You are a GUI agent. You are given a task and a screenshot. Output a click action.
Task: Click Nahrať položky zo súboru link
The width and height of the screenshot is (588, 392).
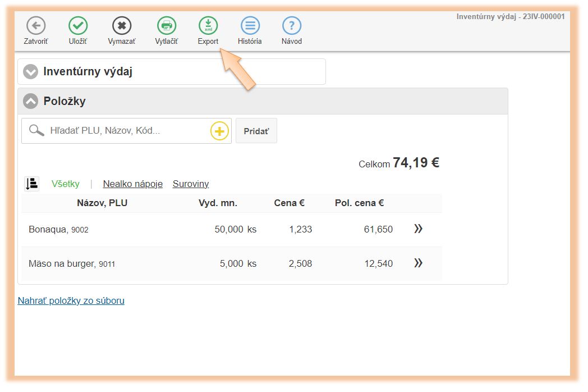point(71,300)
